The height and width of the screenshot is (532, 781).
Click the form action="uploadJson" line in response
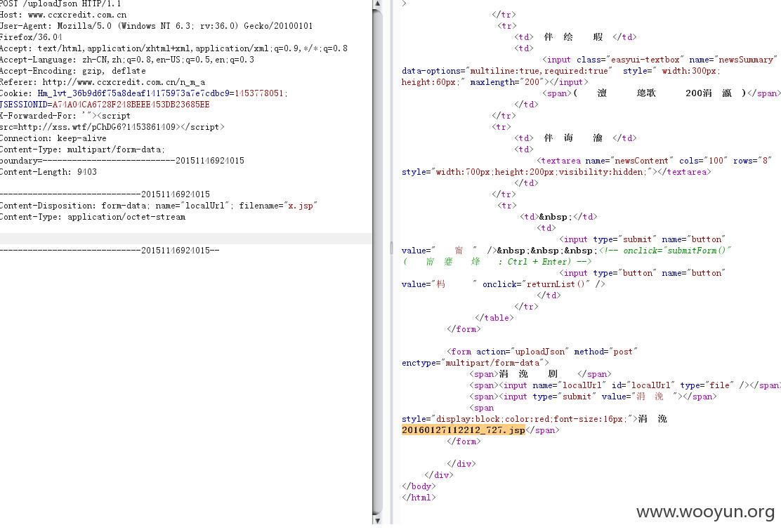(x=542, y=352)
